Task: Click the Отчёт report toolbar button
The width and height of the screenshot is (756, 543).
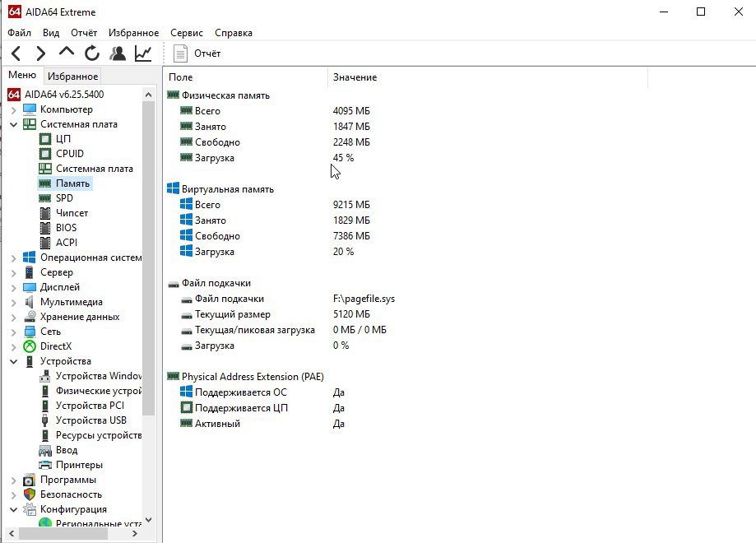Action: coord(197,53)
